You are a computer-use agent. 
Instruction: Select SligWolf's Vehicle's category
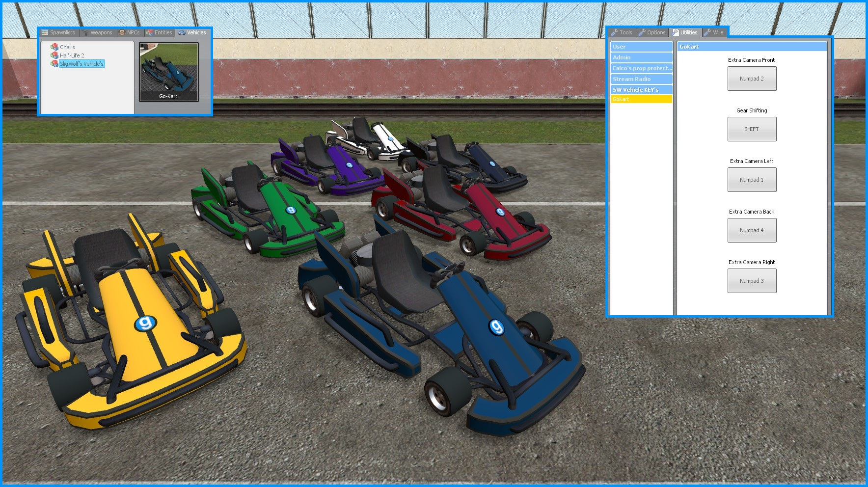(81, 64)
